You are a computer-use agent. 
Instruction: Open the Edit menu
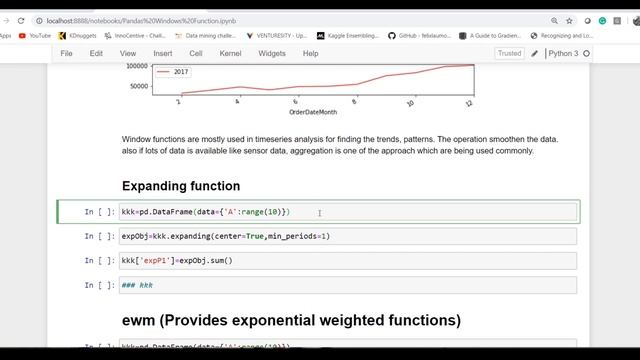[x=96, y=53]
